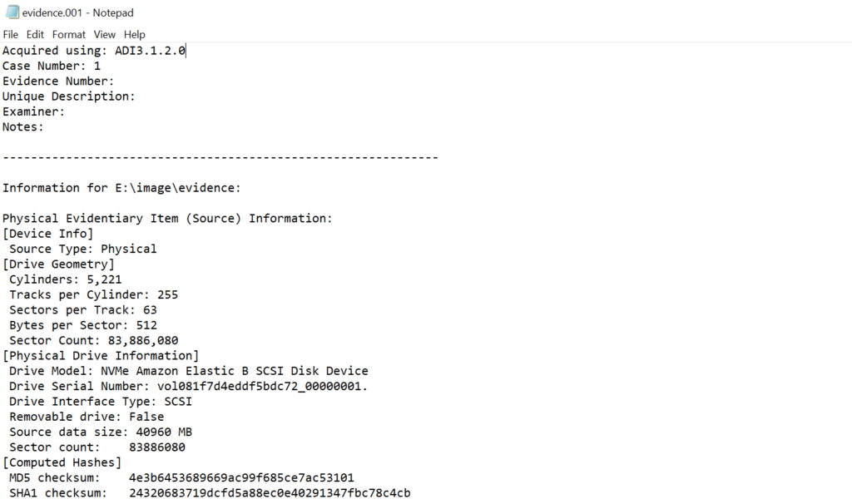Click the 'Notes:' line
852x504 pixels.
23,126
